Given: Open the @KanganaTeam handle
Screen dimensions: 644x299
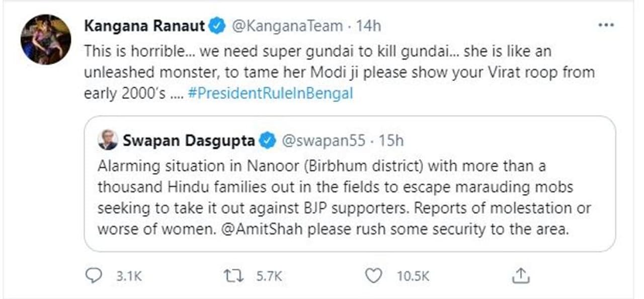Looking at the screenshot, I should (287, 26).
